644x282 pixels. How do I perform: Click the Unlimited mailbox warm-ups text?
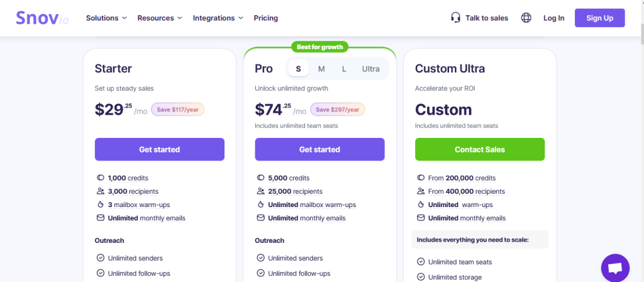tap(312, 205)
